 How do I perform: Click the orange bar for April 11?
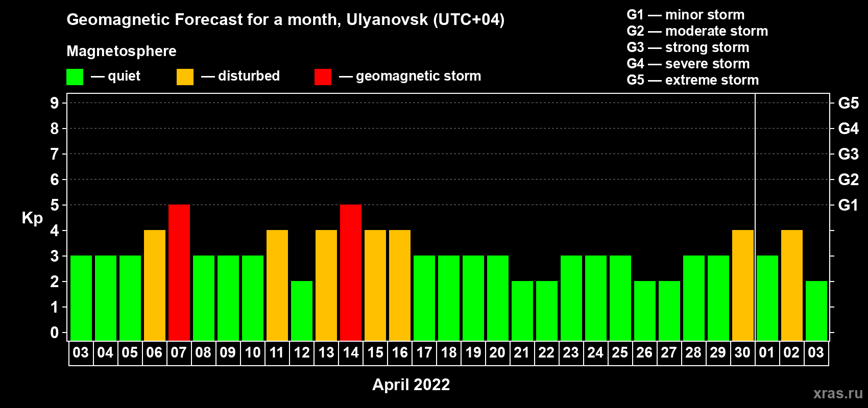click(277, 286)
